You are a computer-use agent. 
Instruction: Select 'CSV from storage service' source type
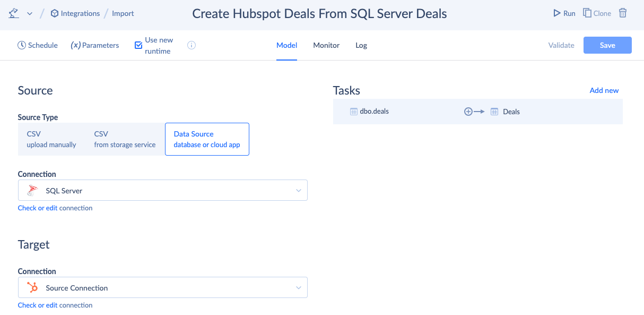(x=125, y=139)
